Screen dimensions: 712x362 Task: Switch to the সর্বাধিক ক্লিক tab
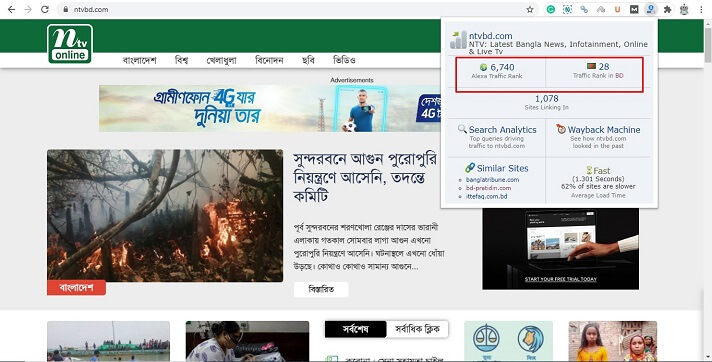417,329
